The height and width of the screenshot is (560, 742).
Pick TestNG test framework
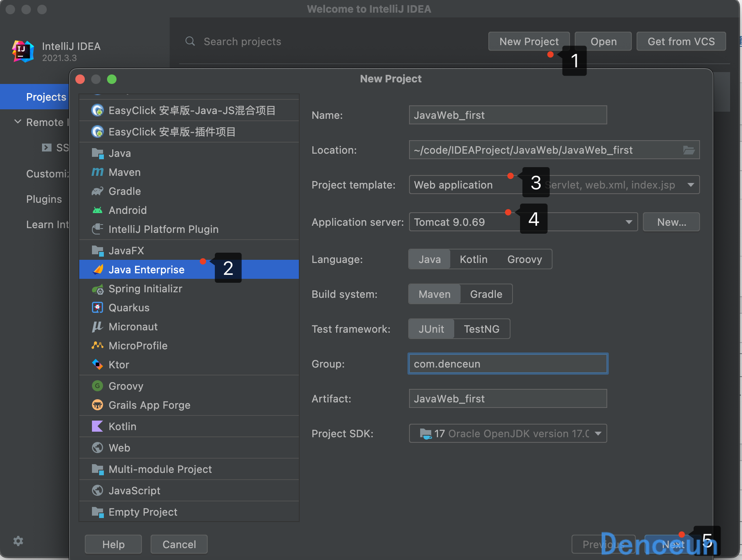482,329
